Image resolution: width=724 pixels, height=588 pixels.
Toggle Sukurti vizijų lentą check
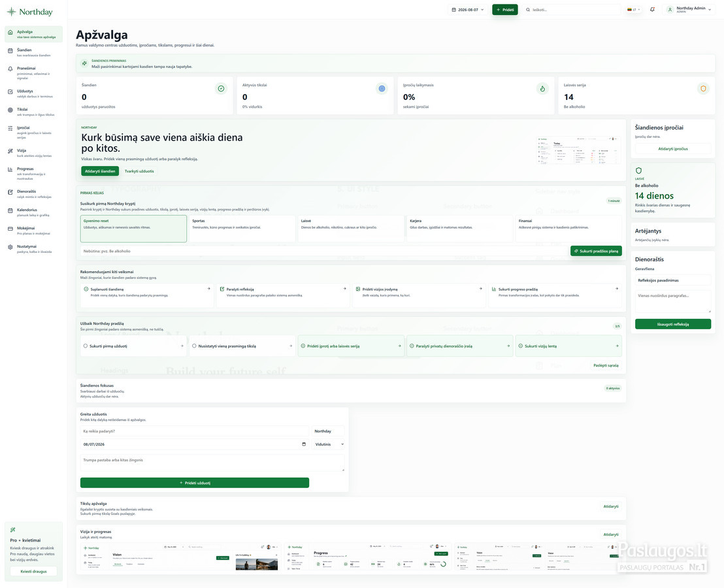coord(521,346)
